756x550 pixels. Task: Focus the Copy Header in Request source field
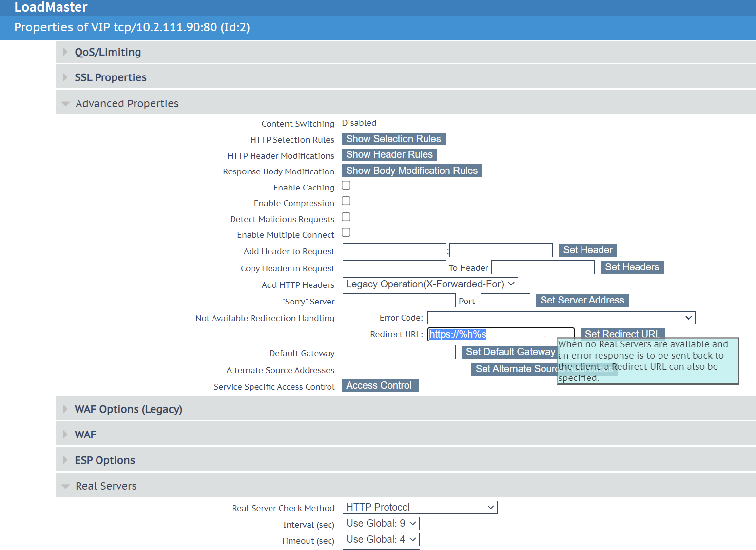click(x=394, y=267)
